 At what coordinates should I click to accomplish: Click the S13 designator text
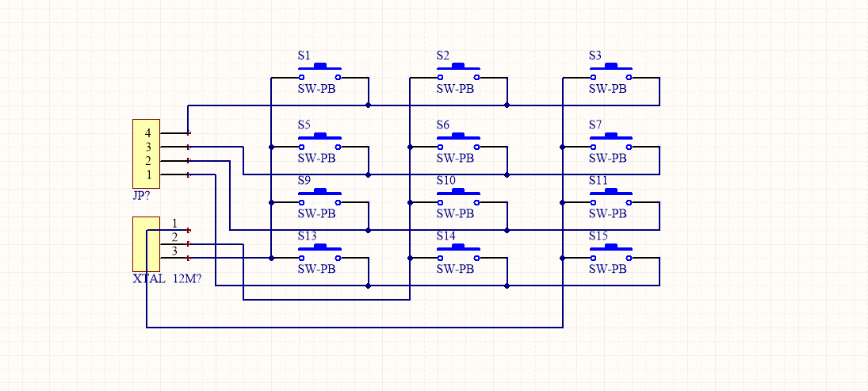307,236
